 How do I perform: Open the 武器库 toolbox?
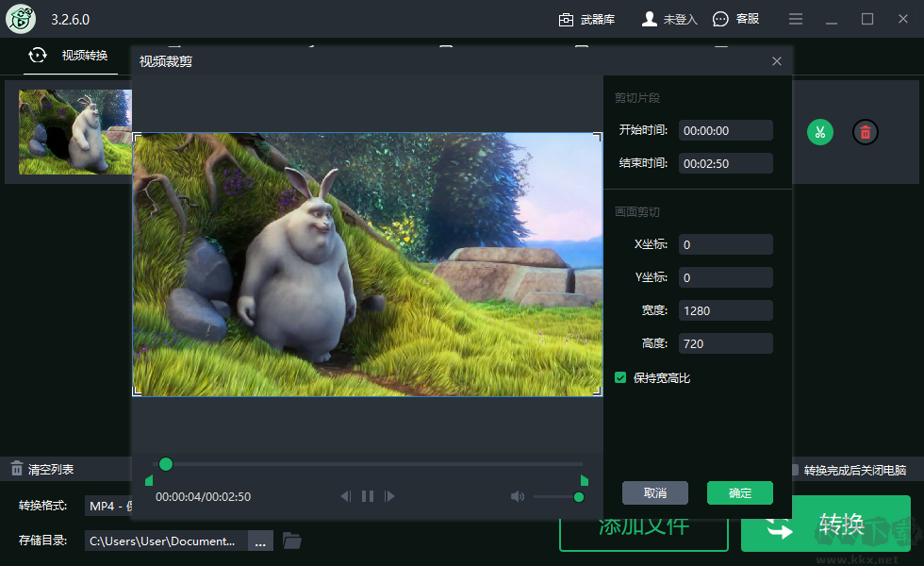pyautogui.click(x=586, y=20)
